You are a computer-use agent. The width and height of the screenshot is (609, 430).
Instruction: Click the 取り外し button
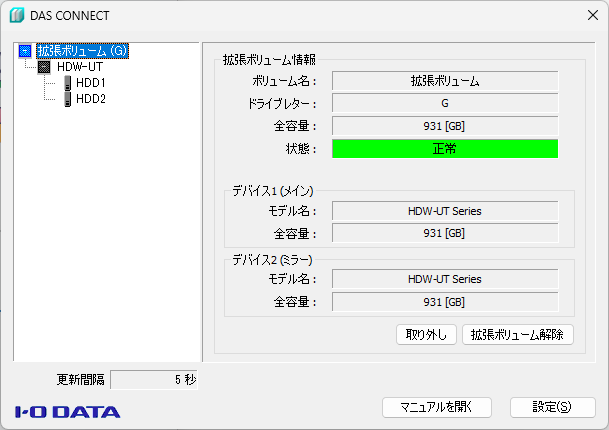(x=426, y=334)
